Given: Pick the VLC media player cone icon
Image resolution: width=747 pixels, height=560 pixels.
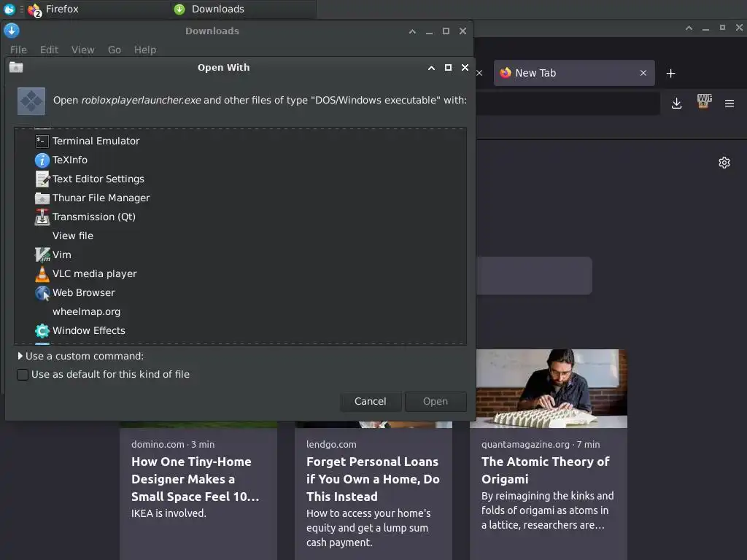Looking at the screenshot, I should click(x=42, y=274).
